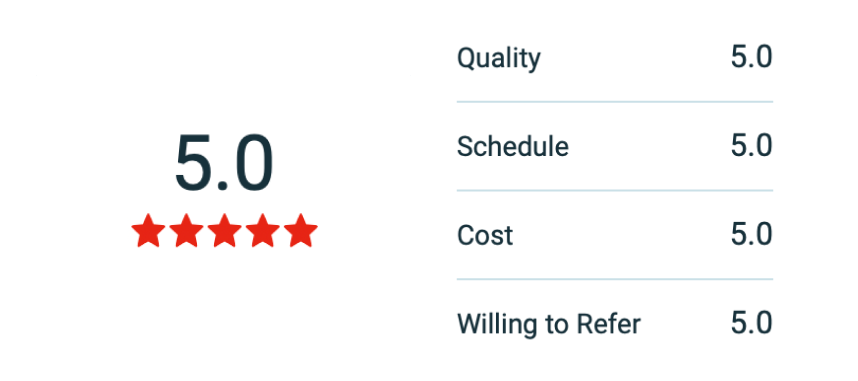858x381 pixels.
Task: Click the divider line below Quality
Action: tap(615, 102)
